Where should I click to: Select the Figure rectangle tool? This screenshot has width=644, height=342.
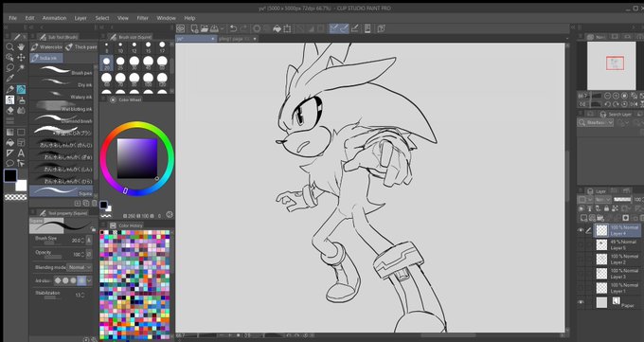click(21, 133)
